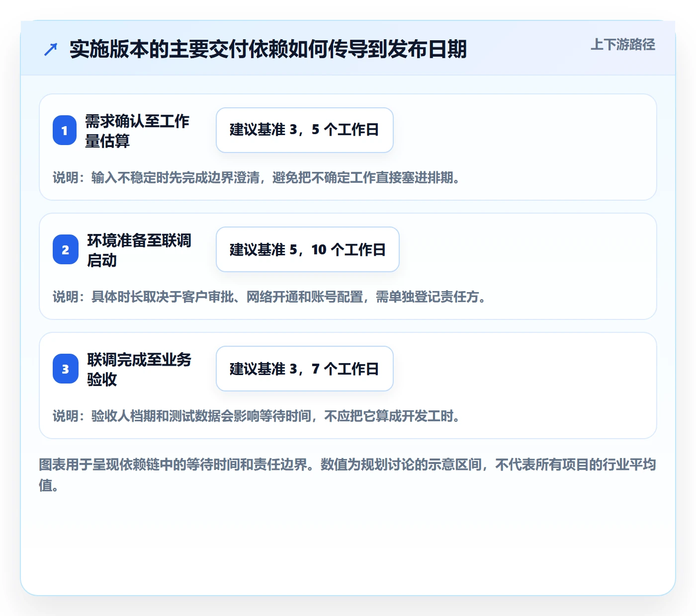Click the 建议基准 3，7 个工作日 pill
The height and width of the screenshot is (616, 696).
305,369
